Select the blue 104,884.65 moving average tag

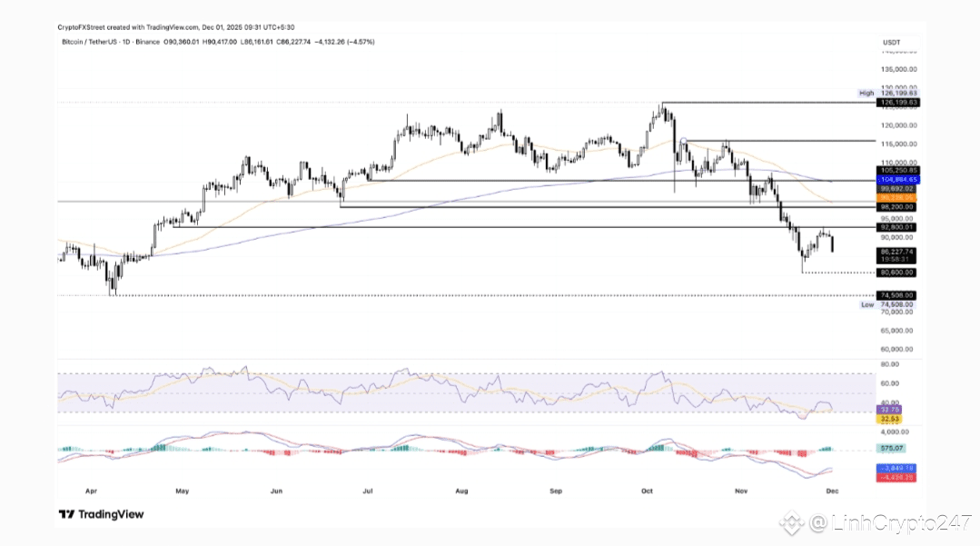pos(897,180)
